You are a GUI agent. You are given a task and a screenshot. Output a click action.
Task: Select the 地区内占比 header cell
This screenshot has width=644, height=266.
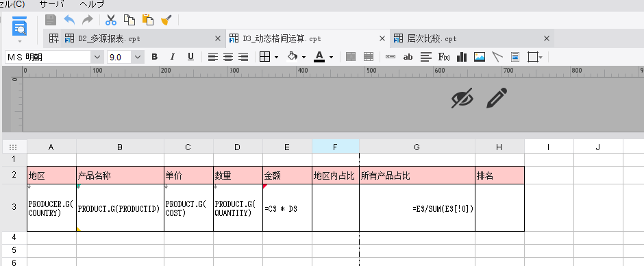click(336, 176)
